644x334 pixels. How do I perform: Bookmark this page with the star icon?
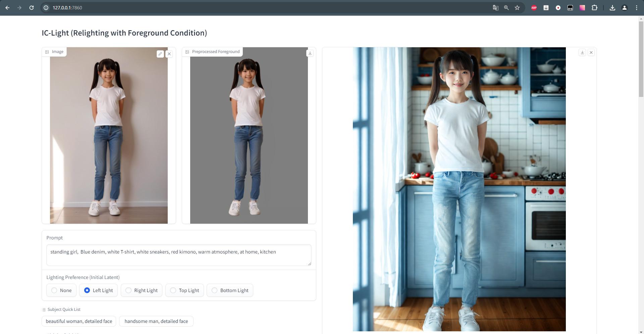click(x=517, y=8)
